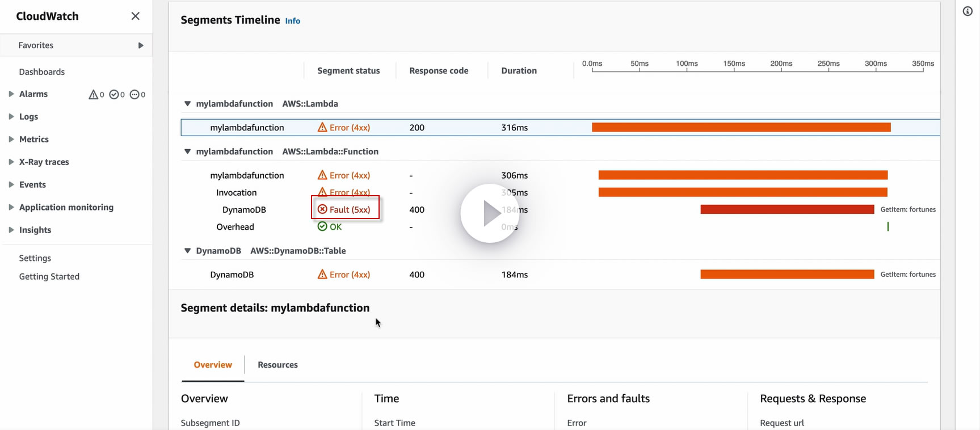Click the in-alarm count warning icon
980x430 pixels.
point(93,94)
